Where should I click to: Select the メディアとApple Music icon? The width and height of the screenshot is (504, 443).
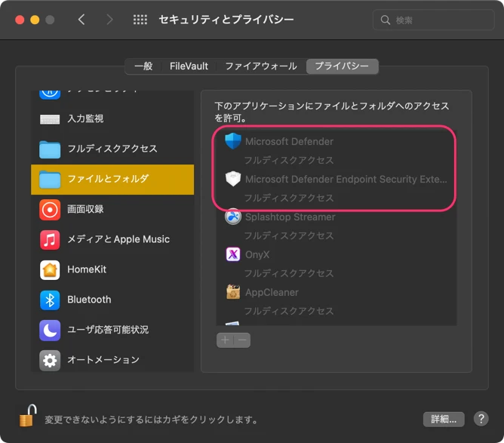(50, 239)
